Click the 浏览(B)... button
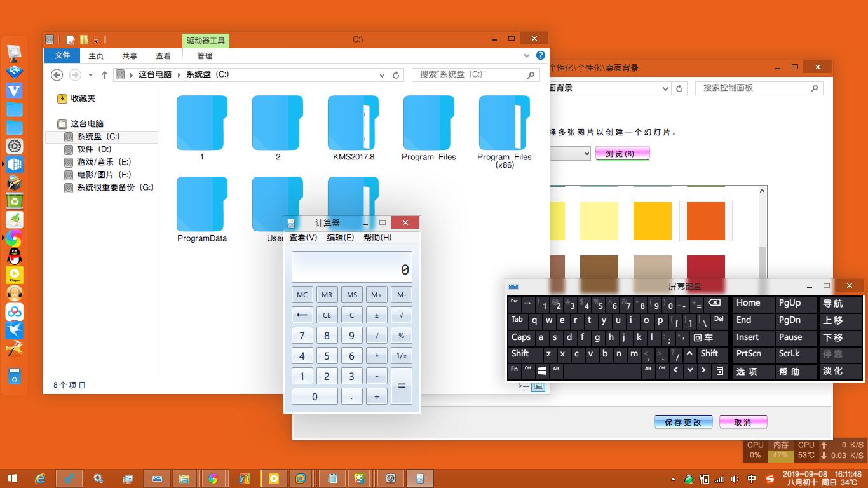The width and height of the screenshot is (868, 488). tap(622, 154)
